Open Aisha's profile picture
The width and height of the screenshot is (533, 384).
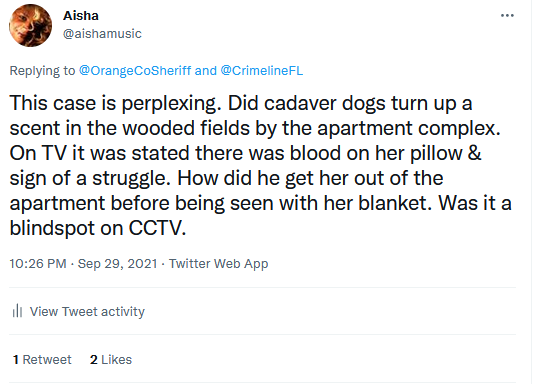[x=31, y=25]
